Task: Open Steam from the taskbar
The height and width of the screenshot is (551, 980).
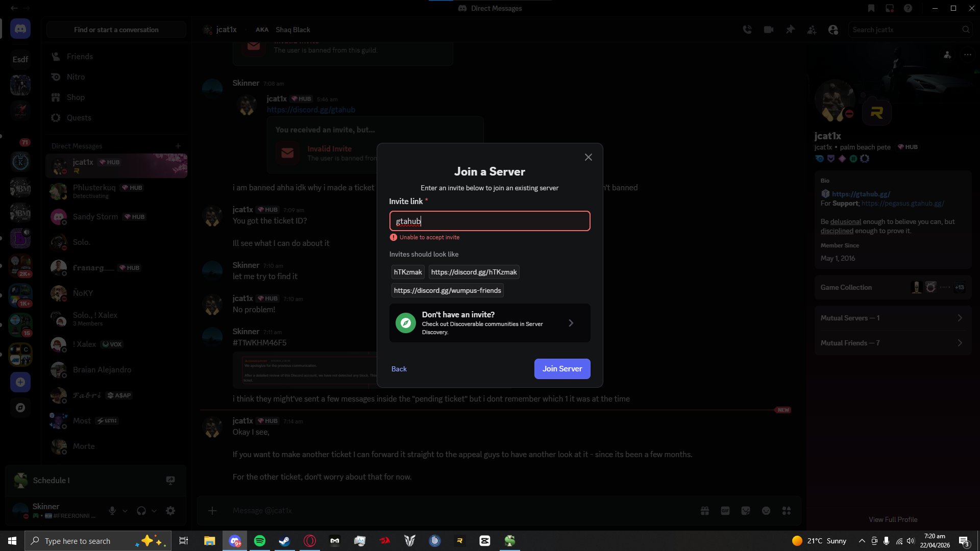Action: (x=285, y=541)
